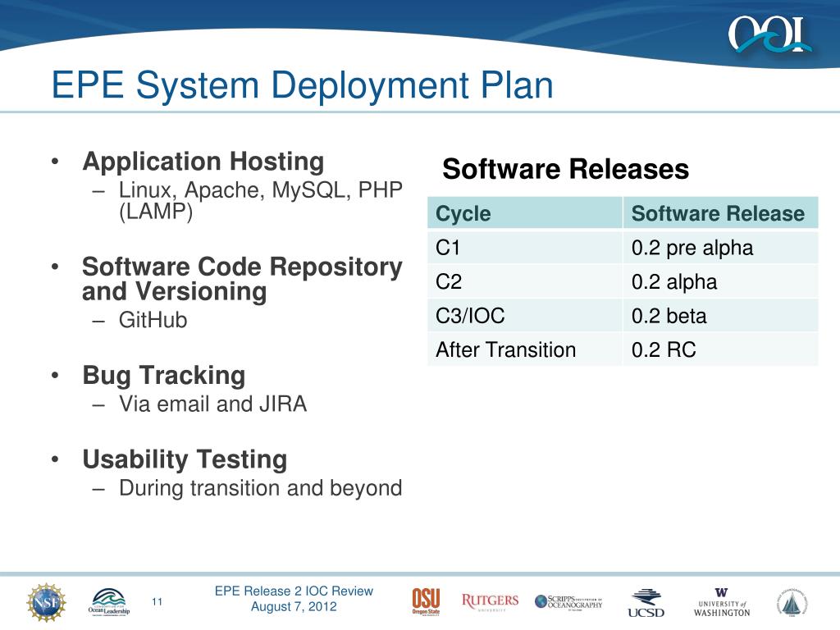Select the Software Releases table title
This screenshot has width=840, height=630.
[x=566, y=169]
